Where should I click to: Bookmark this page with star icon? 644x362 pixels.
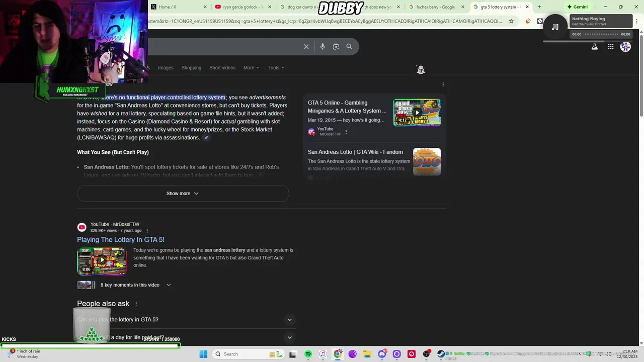coord(511,21)
